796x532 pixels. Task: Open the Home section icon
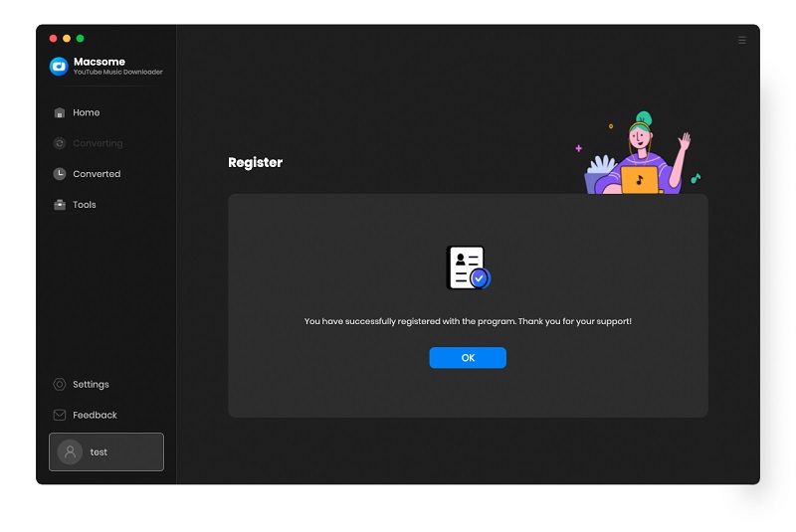click(x=60, y=112)
